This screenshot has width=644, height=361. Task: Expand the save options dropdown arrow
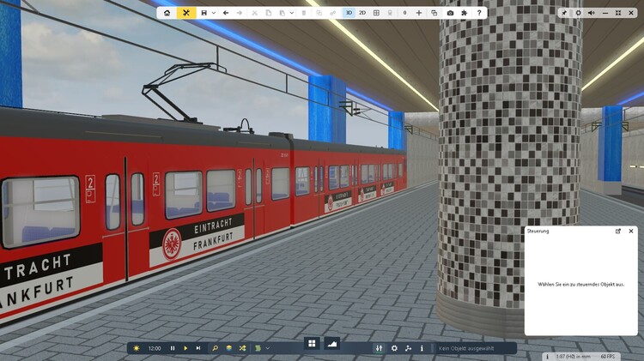point(214,13)
